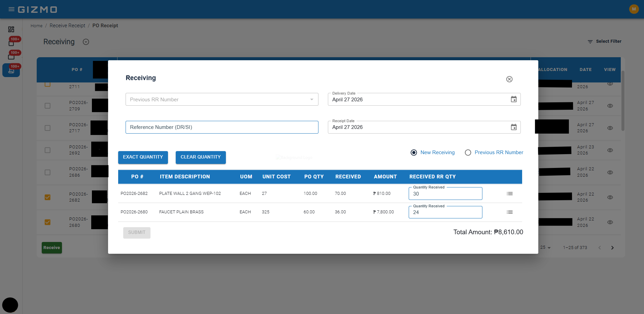644x314 pixels.
Task: Click PLATE WALL 2 GANG WEP-102 text
Action: point(190,194)
